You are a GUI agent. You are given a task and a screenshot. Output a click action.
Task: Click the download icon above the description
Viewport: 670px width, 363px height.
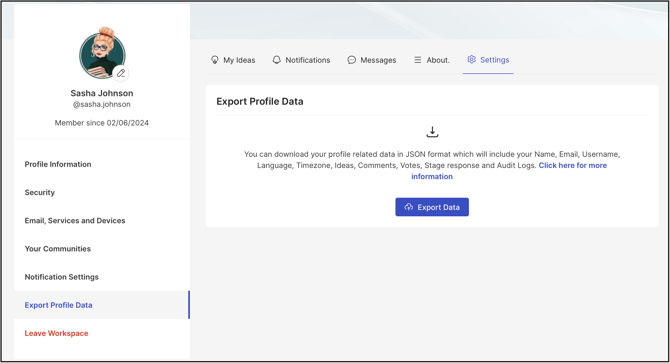(432, 132)
